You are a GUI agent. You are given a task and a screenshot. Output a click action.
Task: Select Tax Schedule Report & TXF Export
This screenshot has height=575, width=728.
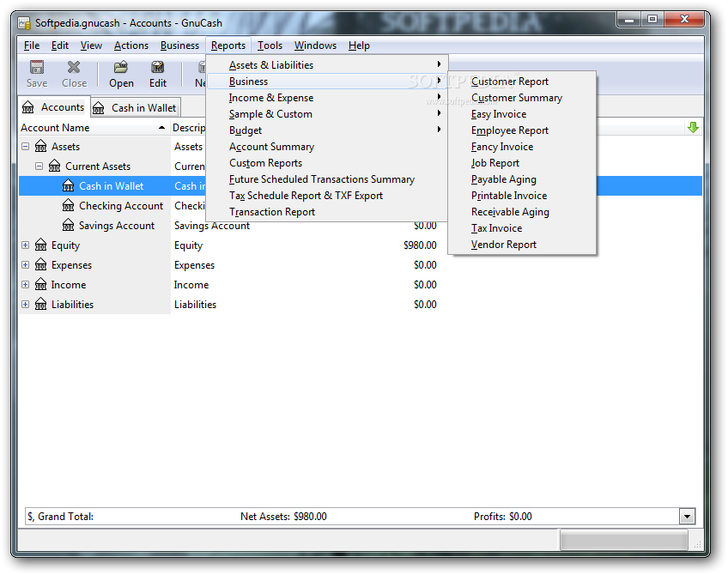[326, 196]
